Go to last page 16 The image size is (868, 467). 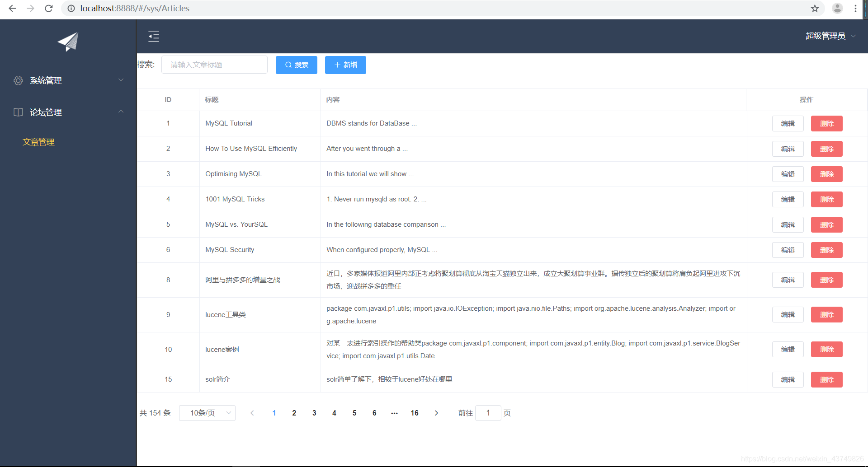415,413
